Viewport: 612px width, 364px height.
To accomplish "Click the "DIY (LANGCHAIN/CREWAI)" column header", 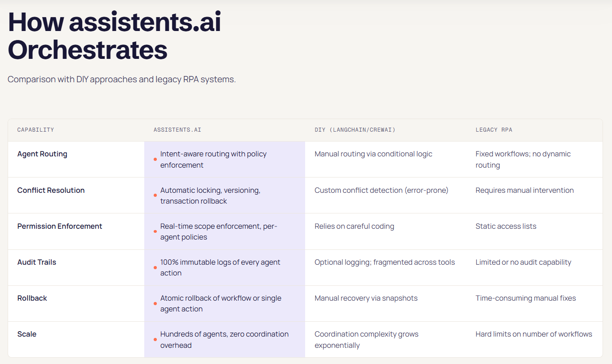I will pyautogui.click(x=355, y=130).
